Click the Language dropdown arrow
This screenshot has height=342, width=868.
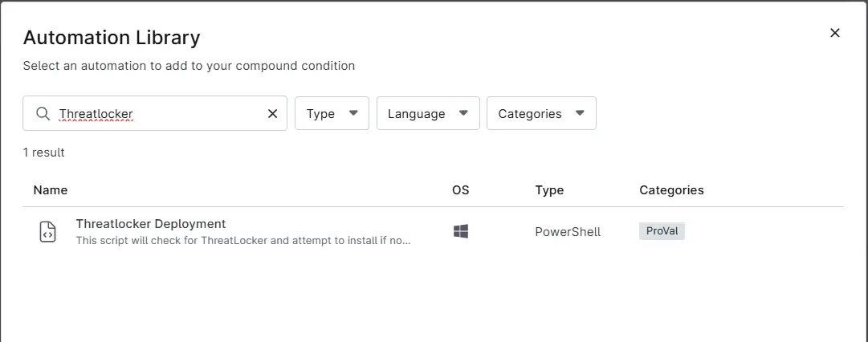[464, 113]
